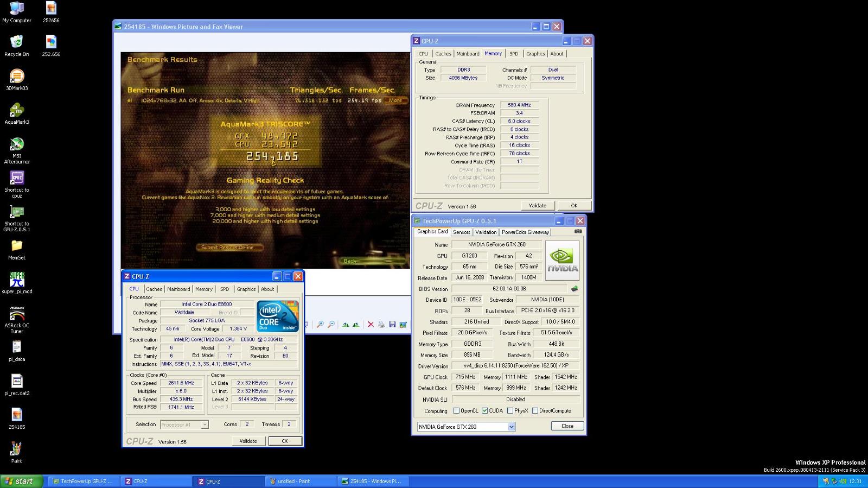Select the Shortcut to GPU-Z.0.5.1 desktop icon
This screenshot has width=868, height=488.
(x=17, y=218)
